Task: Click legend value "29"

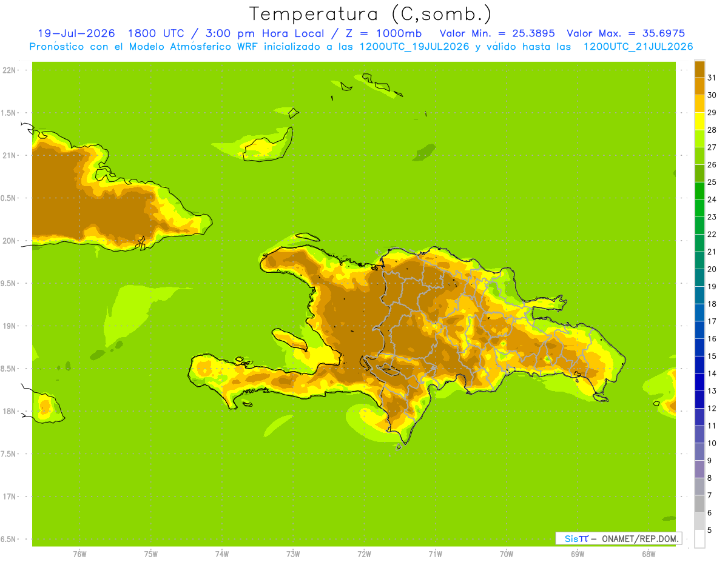Action: coord(712,113)
